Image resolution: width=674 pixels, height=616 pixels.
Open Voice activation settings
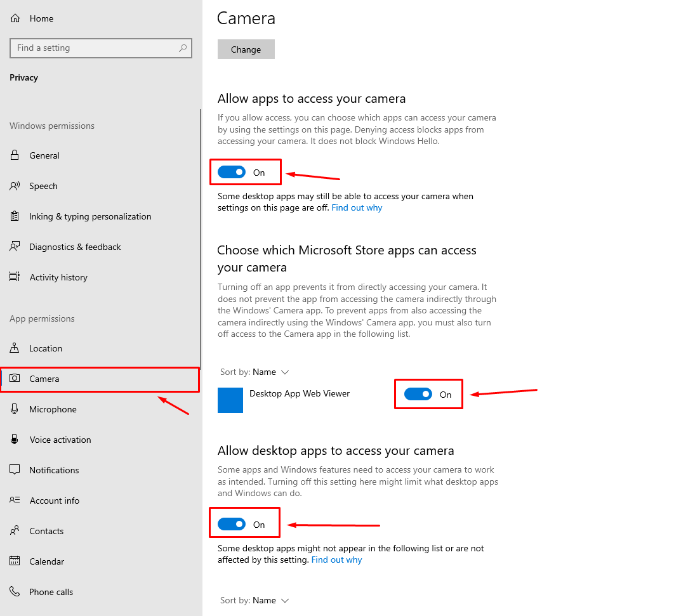click(x=60, y=440)
